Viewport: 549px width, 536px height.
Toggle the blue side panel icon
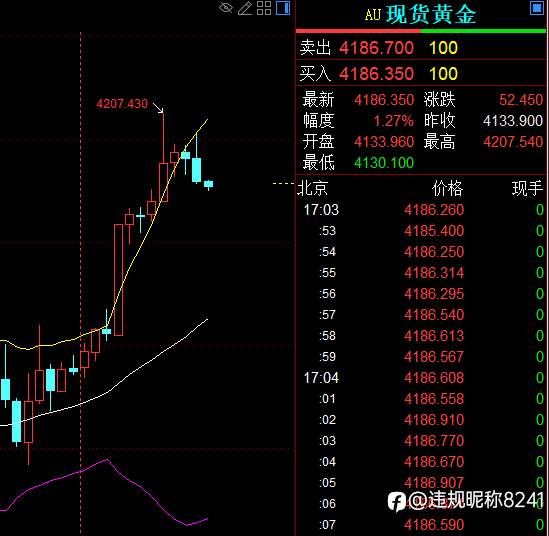(x=283, y=8)
